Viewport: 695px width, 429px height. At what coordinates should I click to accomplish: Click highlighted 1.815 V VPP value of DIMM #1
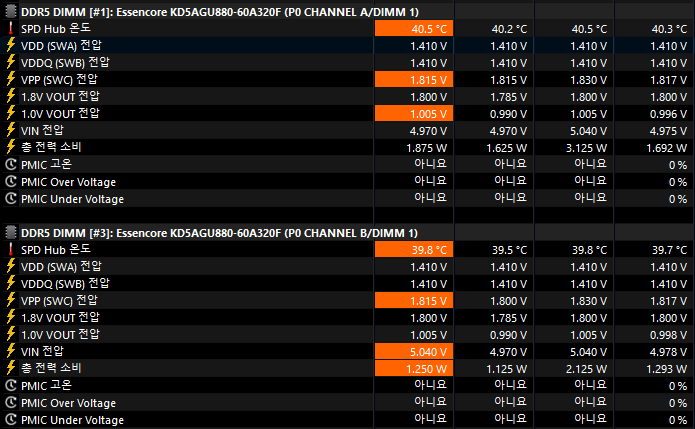click(x=414, y=80)
